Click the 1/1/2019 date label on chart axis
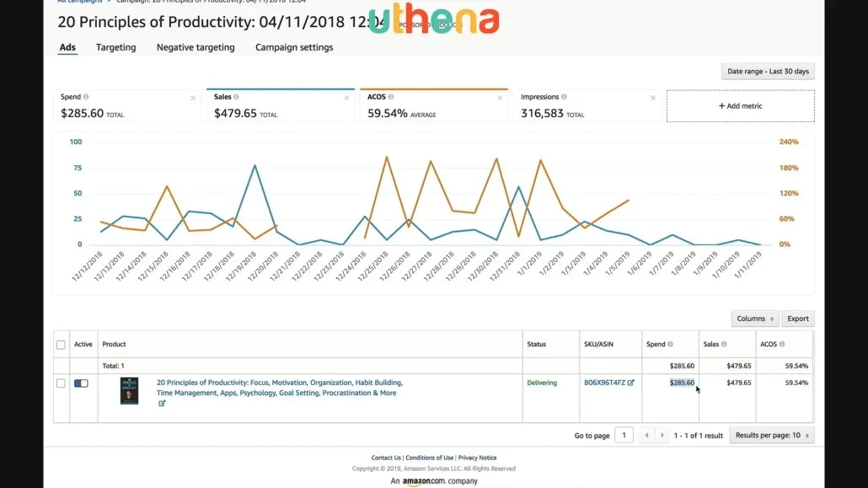 (531, 263)
